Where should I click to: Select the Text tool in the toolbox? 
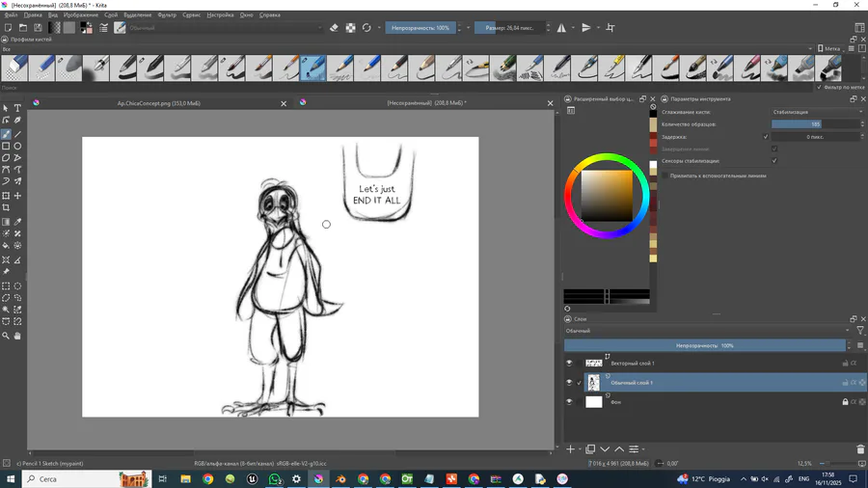pyautogui.click(x=17, y=108)
